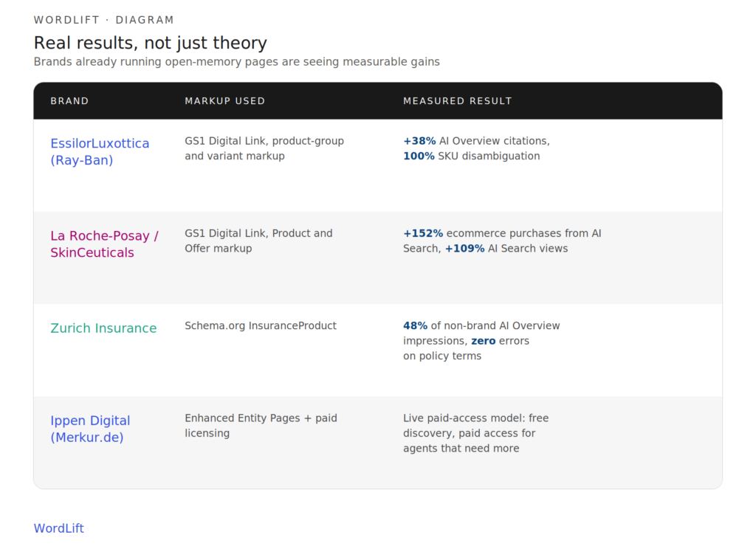The width and height of the screenshot is (756, 546).
Task: Click the 100% SKU disambiguation figure
Action: coord(419,156)
